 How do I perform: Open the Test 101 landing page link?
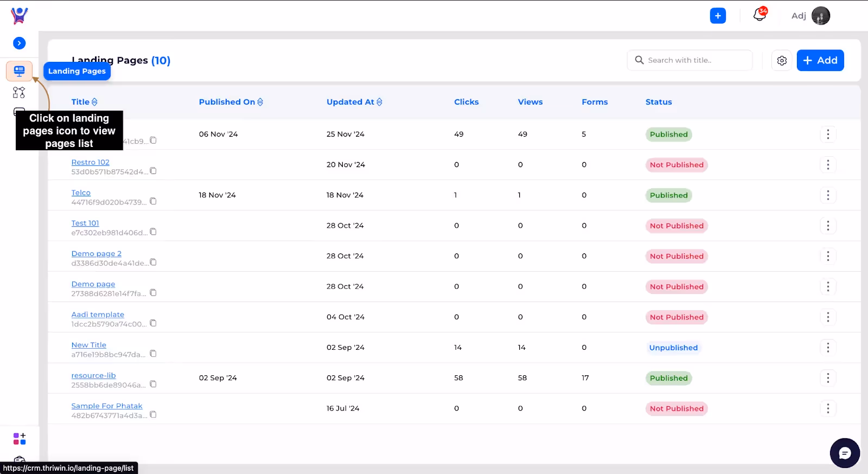click(x=85, y=223)
